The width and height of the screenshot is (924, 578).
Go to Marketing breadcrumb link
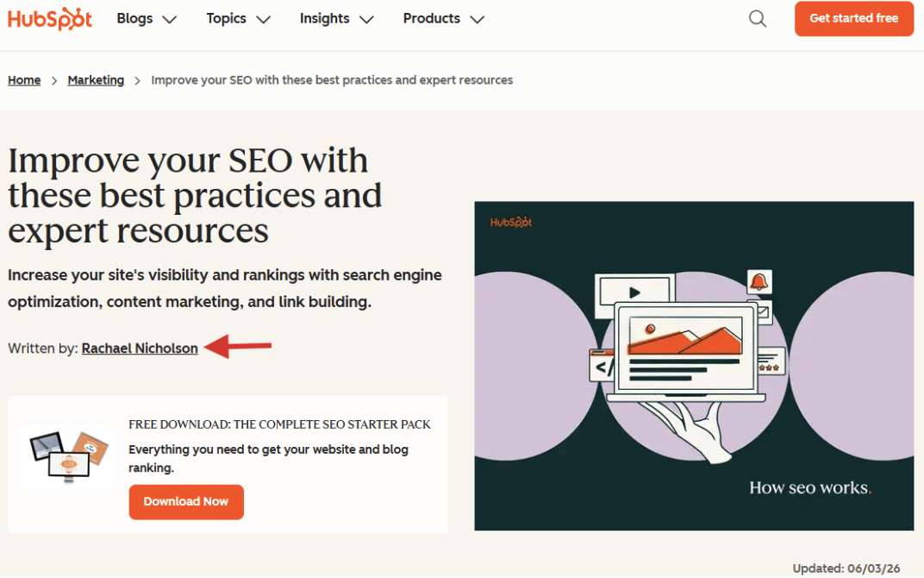[x=96, y=80]
